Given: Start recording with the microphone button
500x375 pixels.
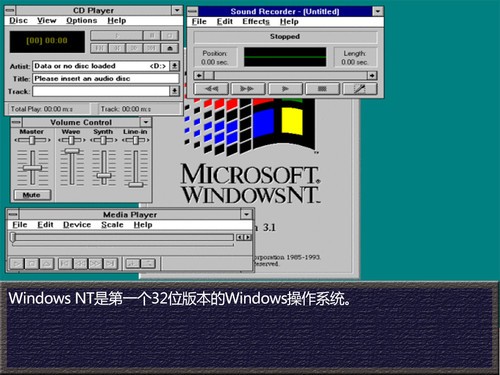Looking at the screenshot, I should (360, 89).
